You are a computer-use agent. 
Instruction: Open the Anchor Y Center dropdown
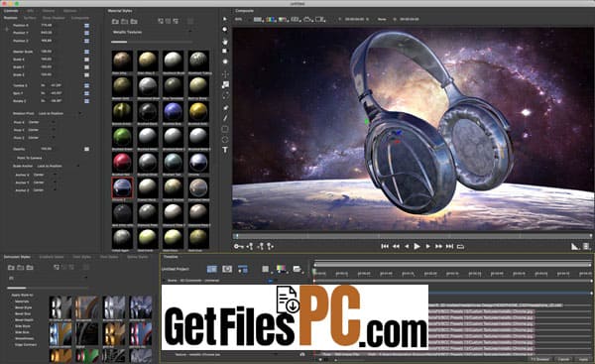point(45,182)
